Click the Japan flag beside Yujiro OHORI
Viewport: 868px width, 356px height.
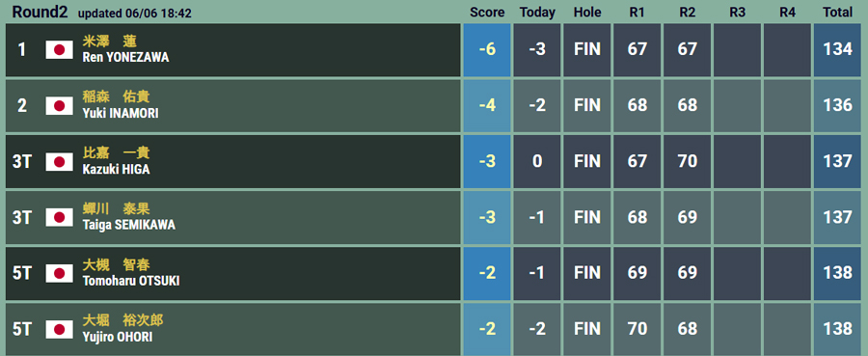[x=59, y=329]
